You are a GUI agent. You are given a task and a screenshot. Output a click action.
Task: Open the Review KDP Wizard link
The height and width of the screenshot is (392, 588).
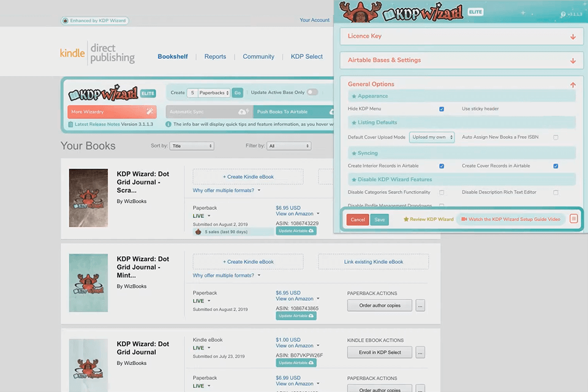(x=429, y=219)
